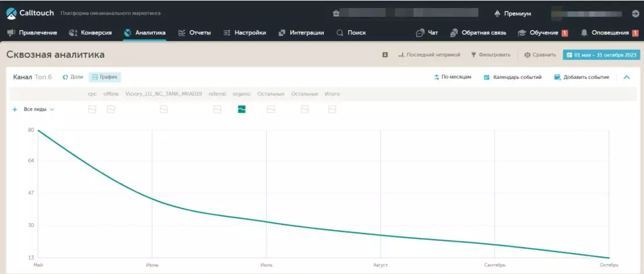
Task: Click the download report icon
Action: tap(385, 55)
